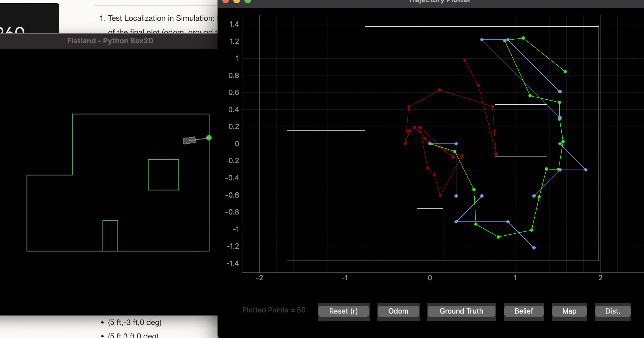
Task: Click the white square obstacle in Trajectory Plotter
Action: [521, 131]
